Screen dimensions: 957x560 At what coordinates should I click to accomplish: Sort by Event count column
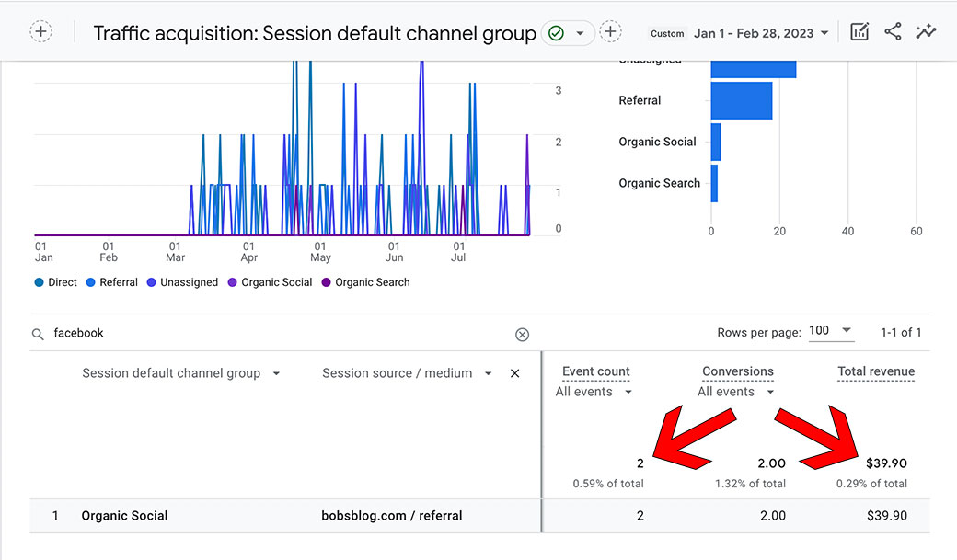coord(595,371)
